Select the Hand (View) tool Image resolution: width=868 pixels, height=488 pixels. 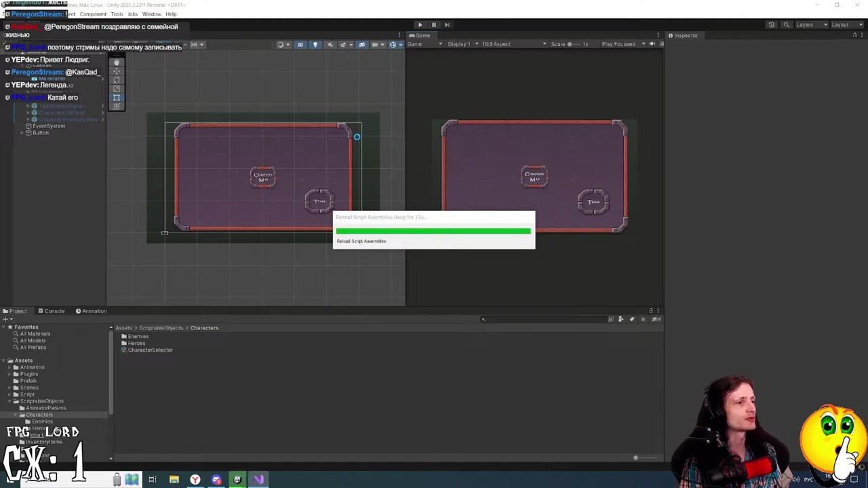tap(117, 62)
